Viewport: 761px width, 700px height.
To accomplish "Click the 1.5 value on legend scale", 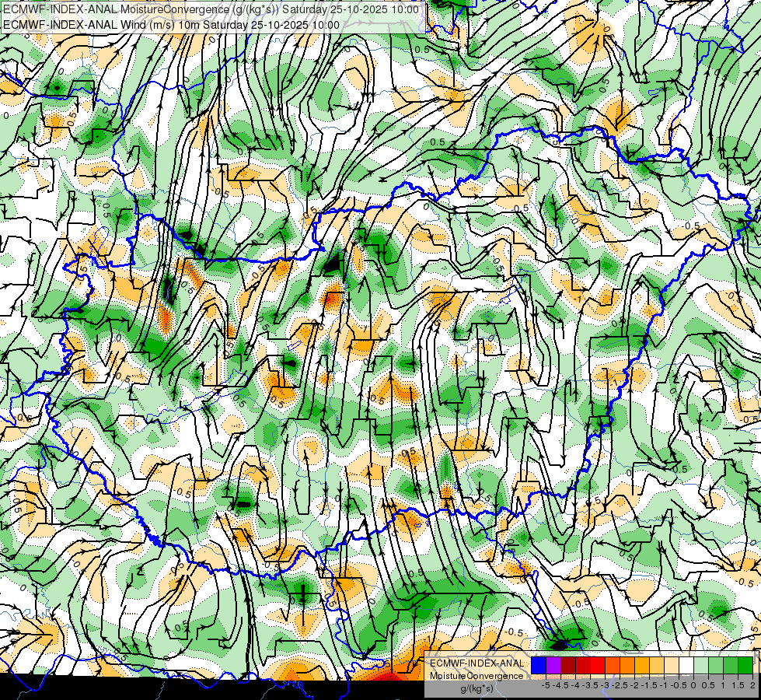I will point(738,685).
